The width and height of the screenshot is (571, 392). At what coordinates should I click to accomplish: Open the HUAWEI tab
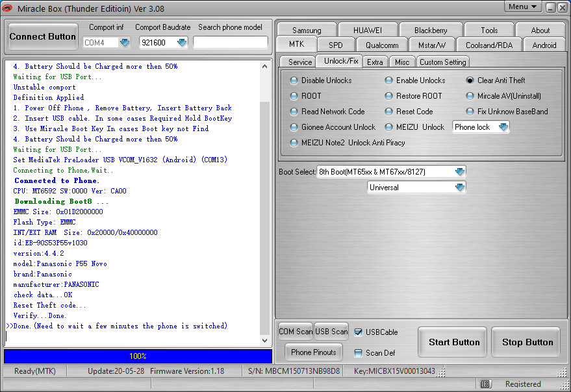point(368,30)
